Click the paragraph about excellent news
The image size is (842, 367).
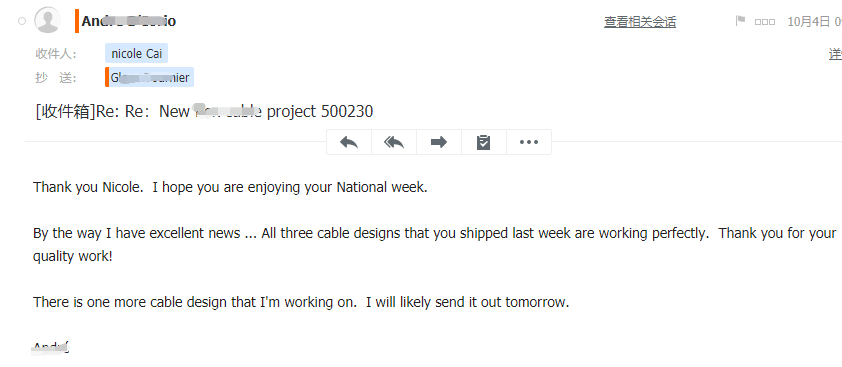click(434, 244)
